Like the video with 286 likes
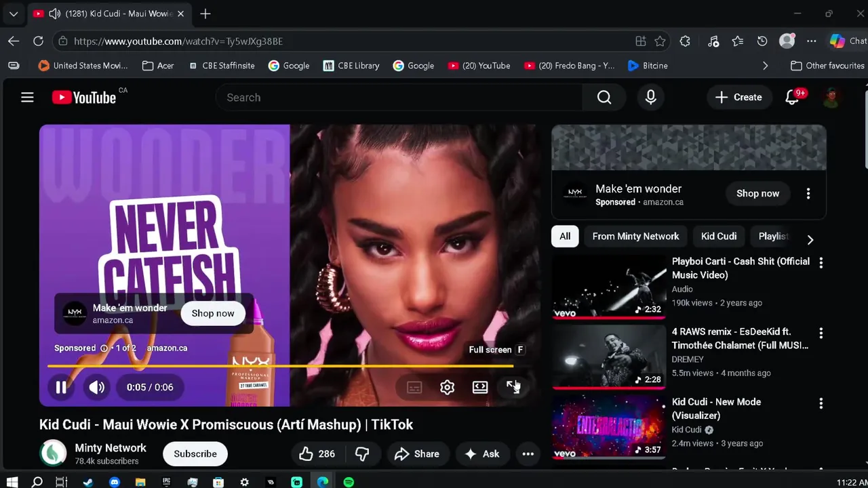The image size is (868, 488). pyautogui.click(x=317, y=454)
